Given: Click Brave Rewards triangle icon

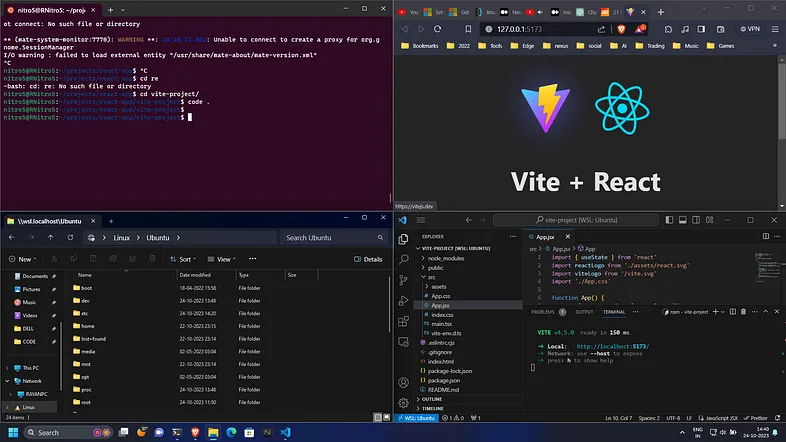Looking at the screenshot, I should tap(640, 29).
